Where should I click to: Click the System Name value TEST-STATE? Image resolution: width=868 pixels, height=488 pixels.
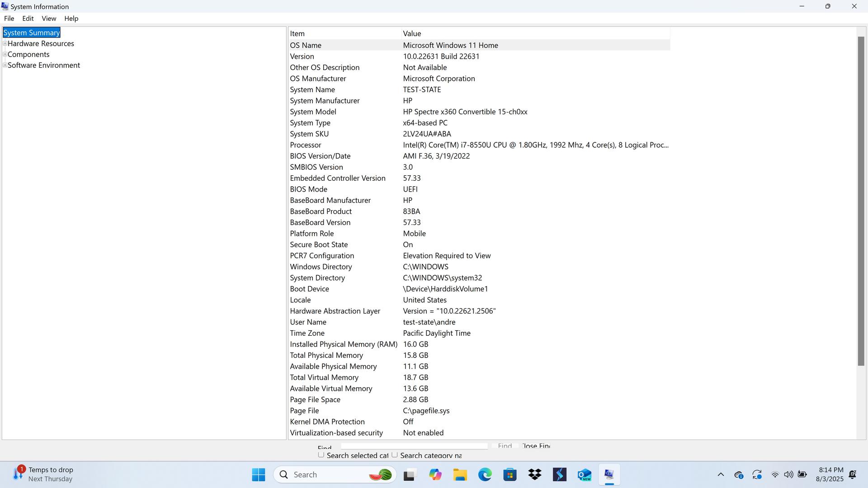422,89
